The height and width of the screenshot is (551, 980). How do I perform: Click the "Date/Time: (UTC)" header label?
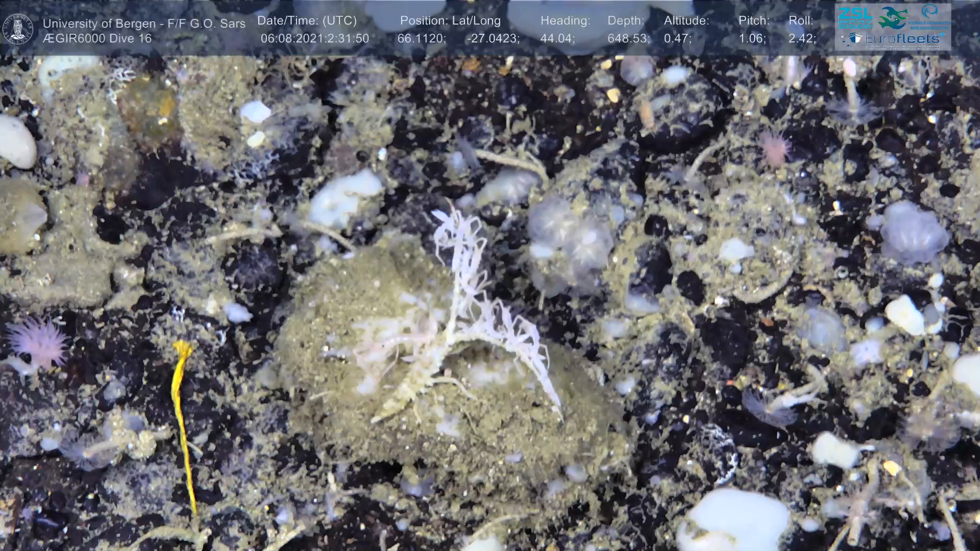(x=307, y=21)
